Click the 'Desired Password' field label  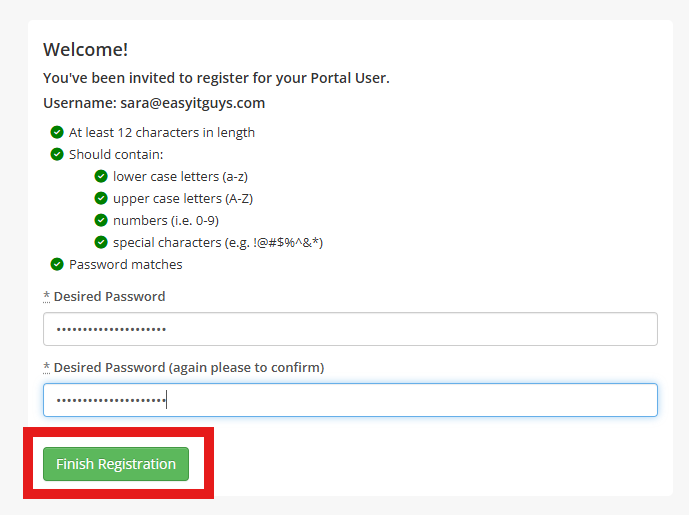pos(109,297)
